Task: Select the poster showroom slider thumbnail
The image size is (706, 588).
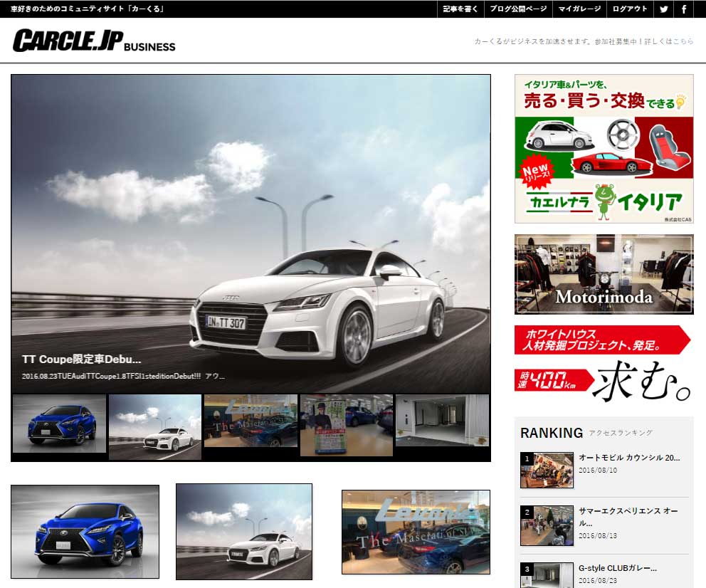Action: pos(347,425)
